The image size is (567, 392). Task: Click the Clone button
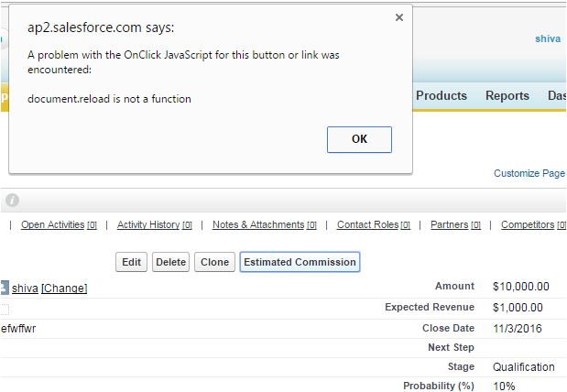pos(214,262)
